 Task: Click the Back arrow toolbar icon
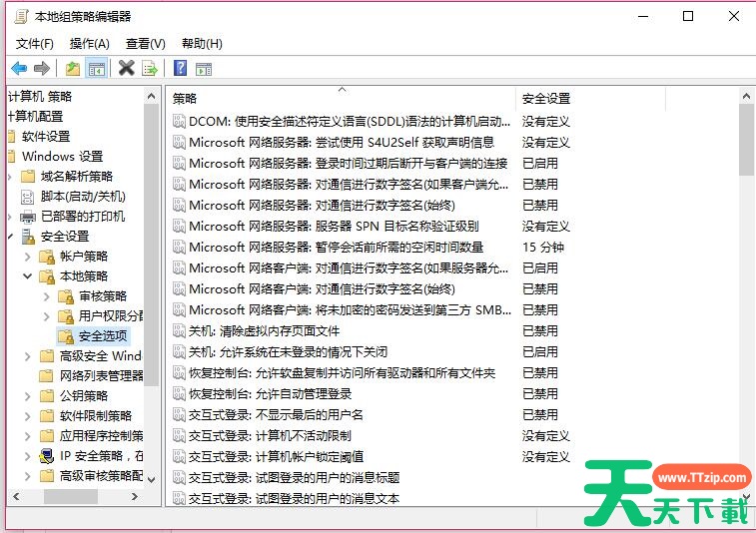tap(19, 68)
